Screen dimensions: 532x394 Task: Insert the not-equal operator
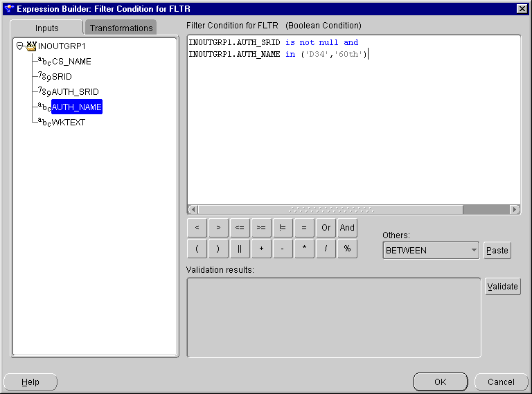[x=283, y=228]
